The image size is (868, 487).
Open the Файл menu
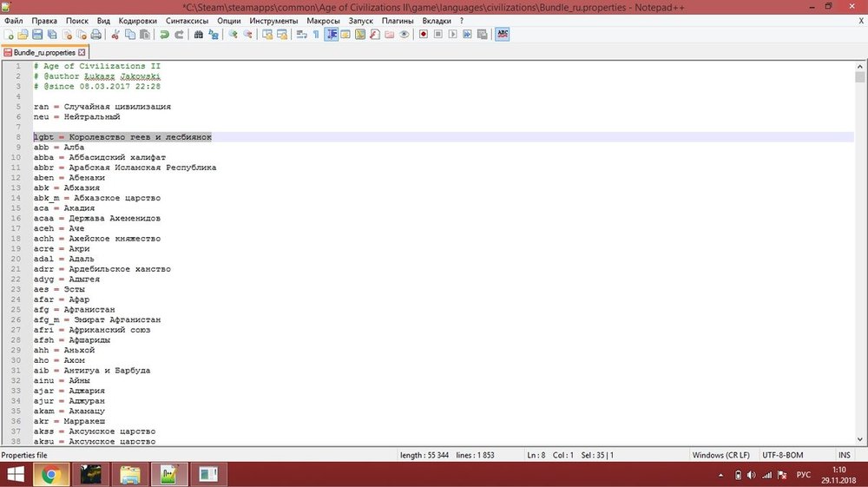pyautogui.click(x=13, y=21)
